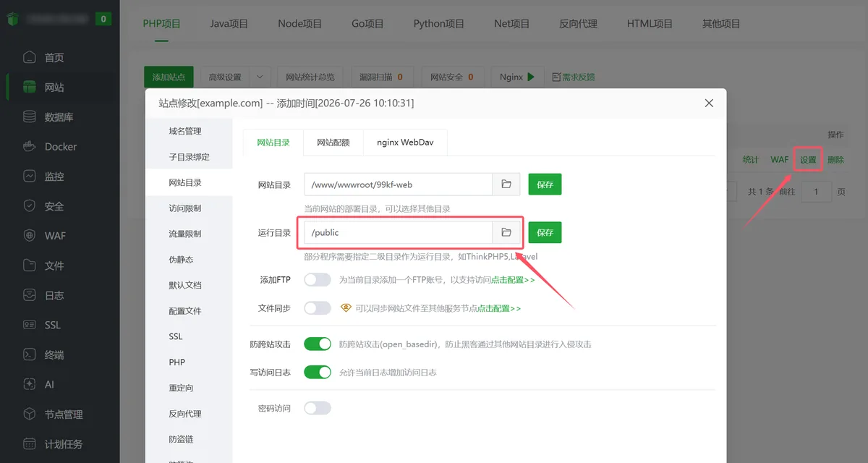Viewport: 868px width, 463px height.
Task: Open 配置文件 in the dialog menu
Action: [185, 310]
